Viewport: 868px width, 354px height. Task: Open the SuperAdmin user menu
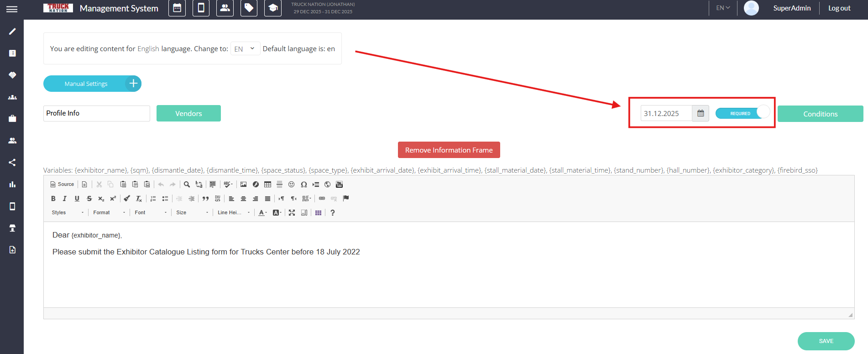791,8
